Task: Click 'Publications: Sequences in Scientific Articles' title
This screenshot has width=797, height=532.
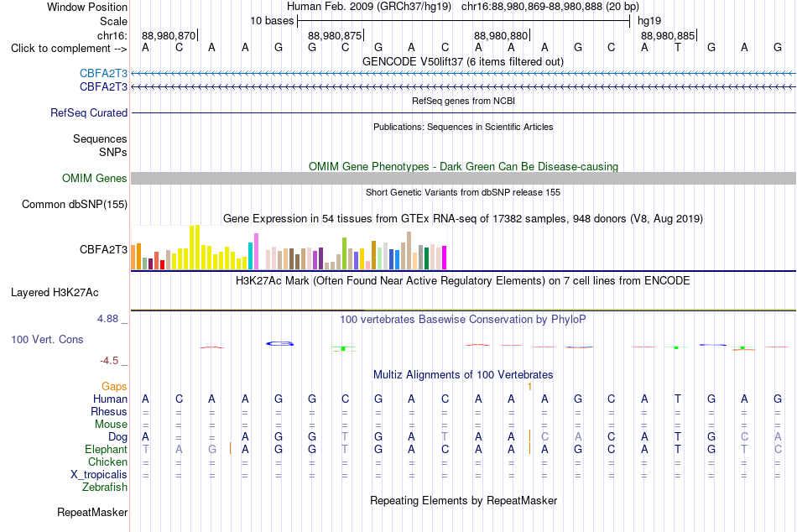Action: pyautogui.click(x=463, y=127)
